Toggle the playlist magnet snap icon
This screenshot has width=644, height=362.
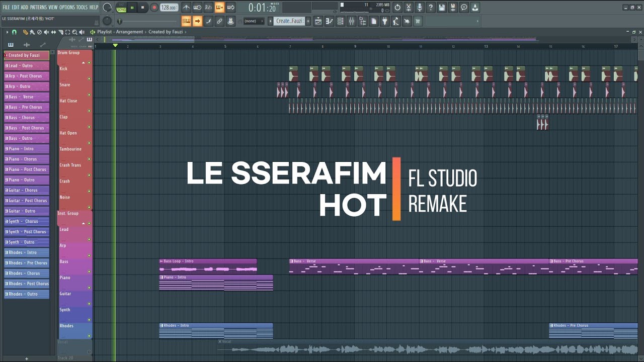click(14, 32)
